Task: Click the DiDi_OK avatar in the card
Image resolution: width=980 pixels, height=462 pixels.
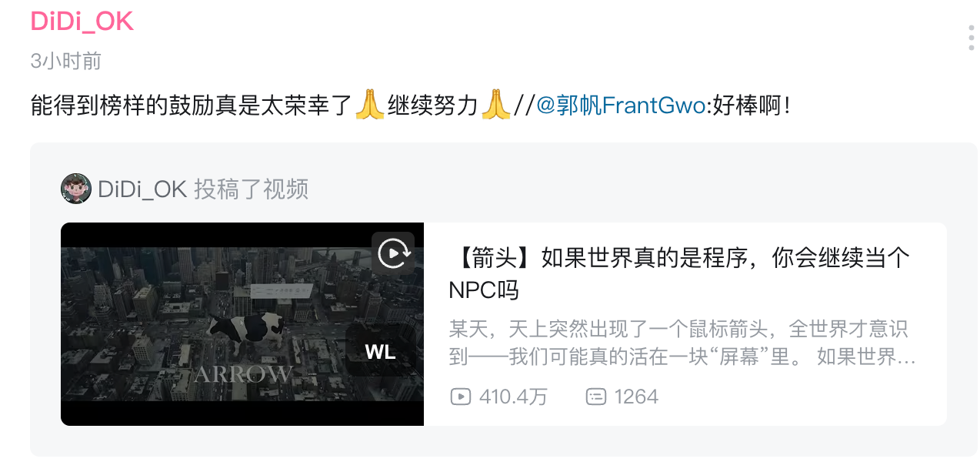Action: 76,189
